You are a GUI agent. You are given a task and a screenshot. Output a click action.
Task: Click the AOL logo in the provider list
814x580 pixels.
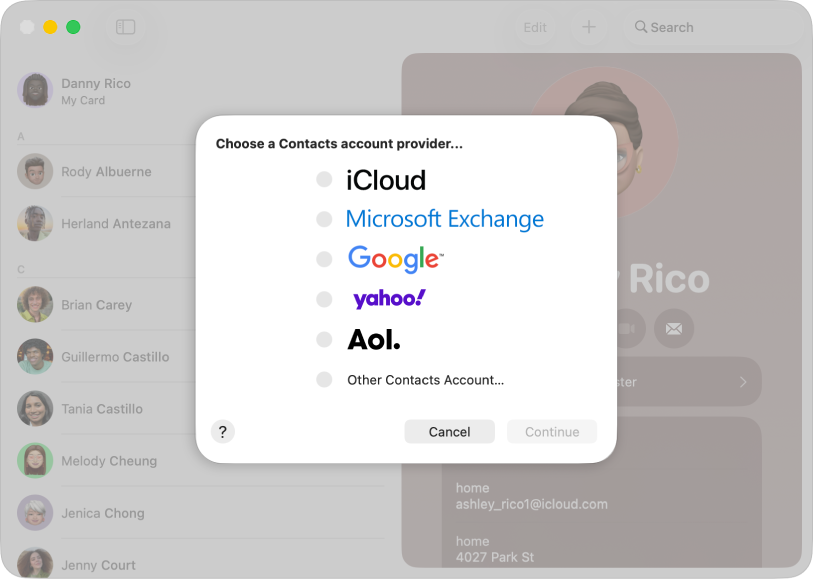click(372, 339)
